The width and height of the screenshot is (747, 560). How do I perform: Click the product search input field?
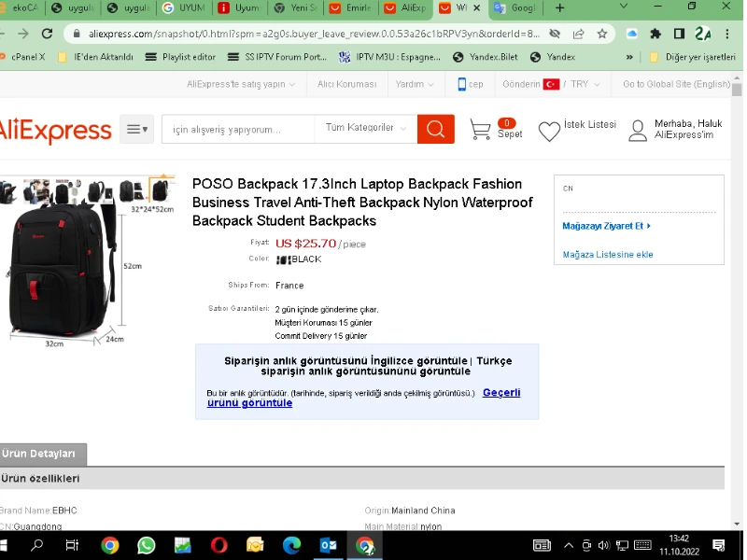pos(238,129)
